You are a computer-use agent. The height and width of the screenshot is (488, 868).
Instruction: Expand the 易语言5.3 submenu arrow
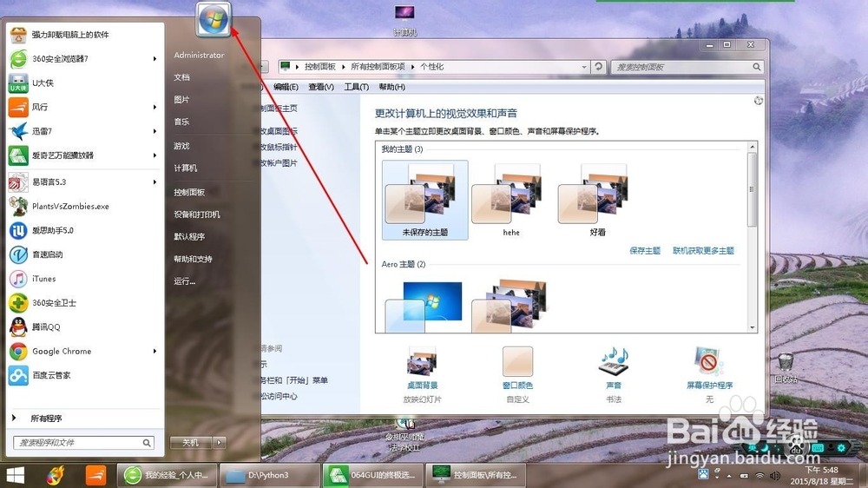click(x=155, y=181)
